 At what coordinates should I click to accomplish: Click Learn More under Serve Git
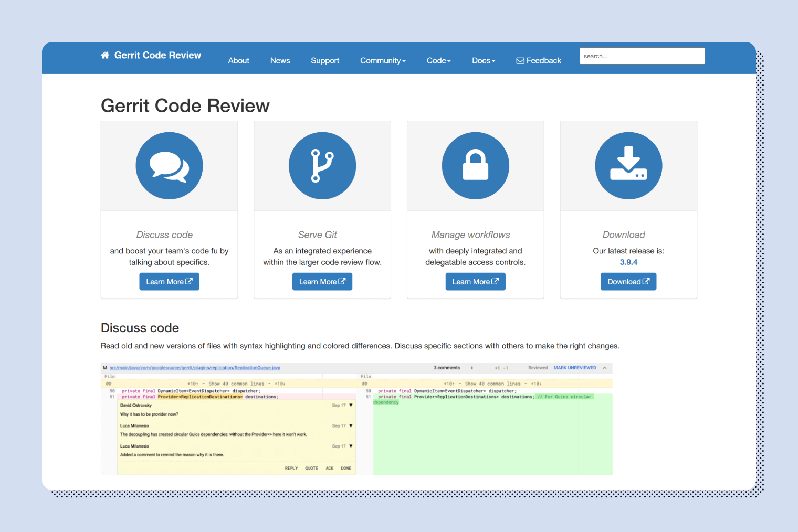(x=322, y=282)
